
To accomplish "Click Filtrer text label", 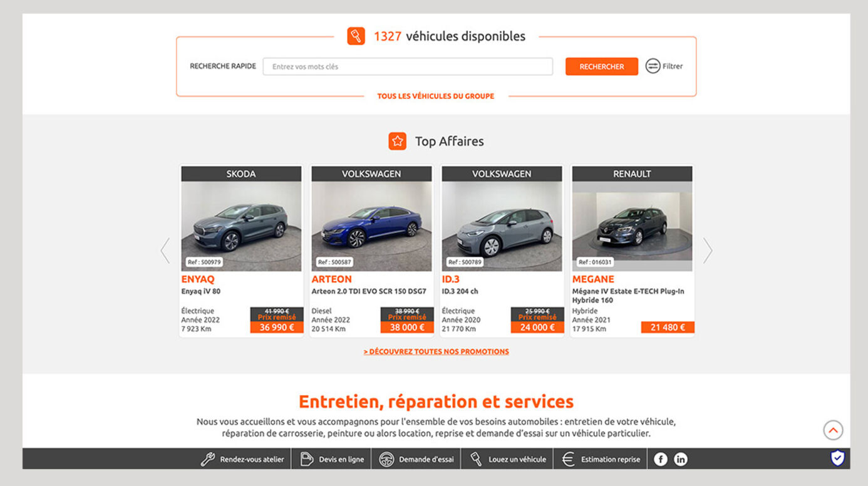I will (x=673, y=66).
